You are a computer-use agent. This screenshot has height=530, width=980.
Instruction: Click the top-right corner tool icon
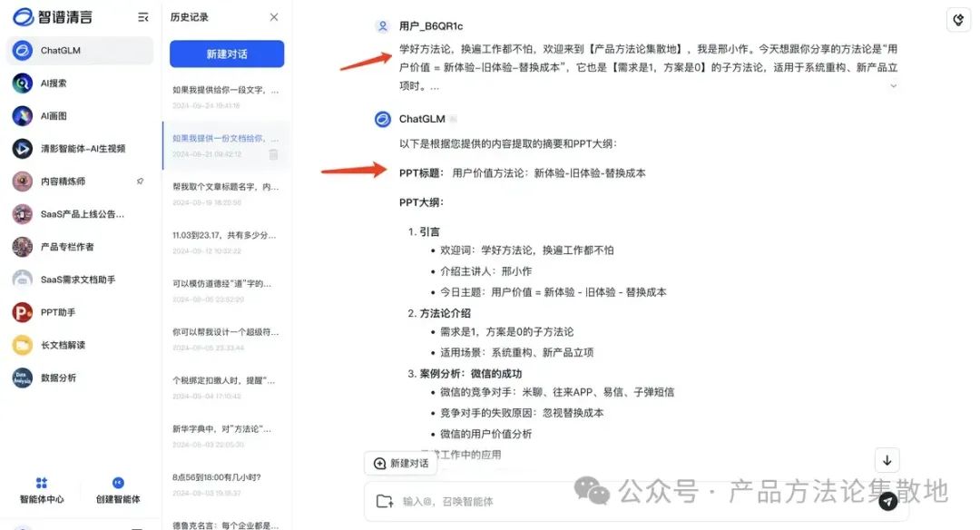[x=959, y=20]
